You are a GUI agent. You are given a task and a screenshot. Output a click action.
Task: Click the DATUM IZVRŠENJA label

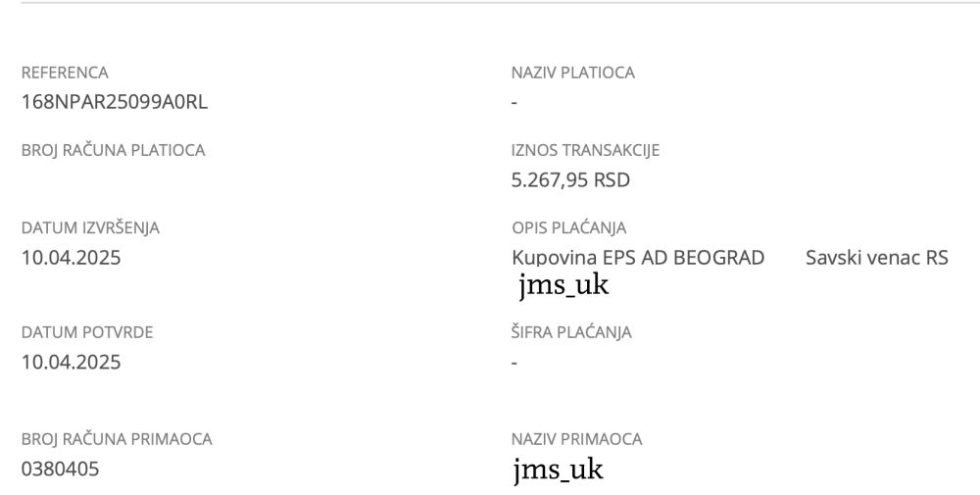point(90,227)
